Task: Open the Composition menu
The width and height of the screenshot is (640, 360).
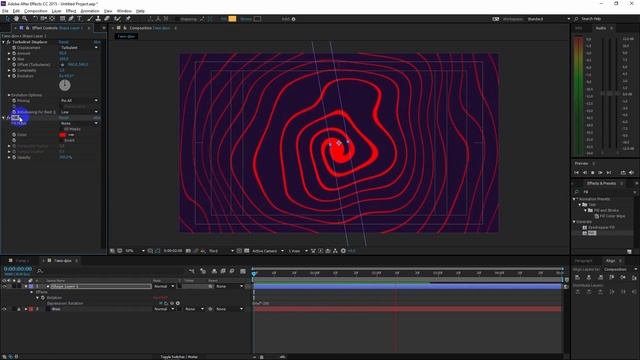Action: point(36,11)
